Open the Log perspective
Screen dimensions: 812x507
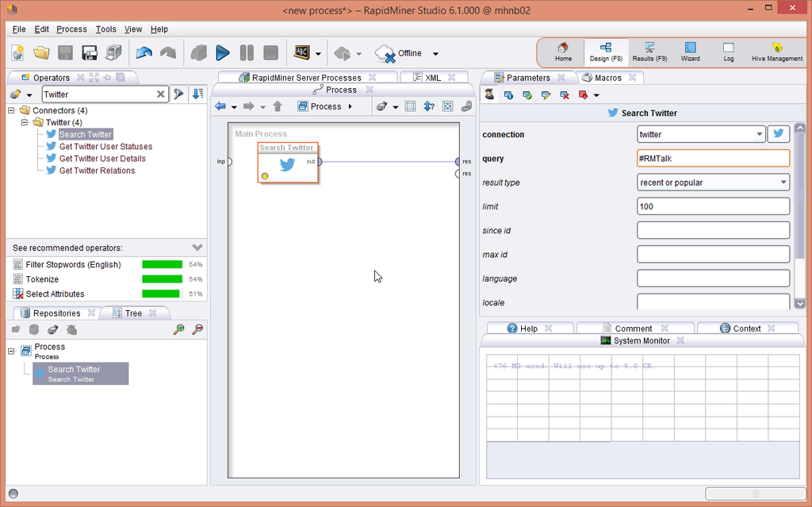[729, 52]
